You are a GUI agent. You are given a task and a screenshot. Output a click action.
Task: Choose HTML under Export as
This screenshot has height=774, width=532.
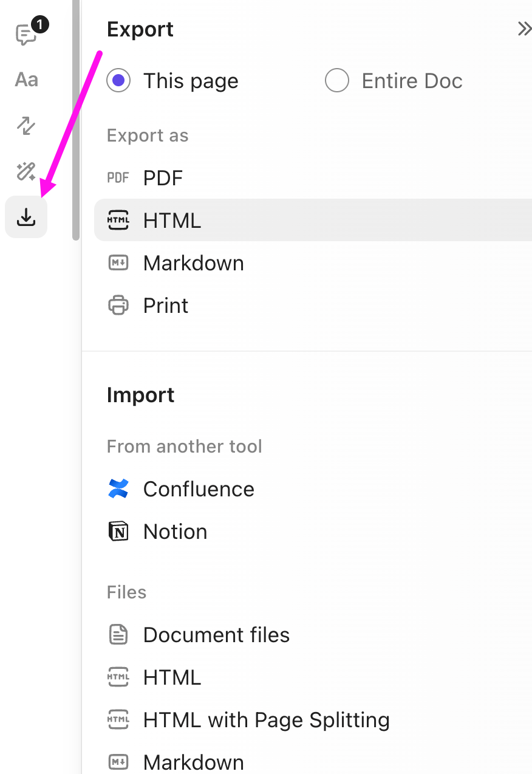pyautogui.click(x=313, y=221)
